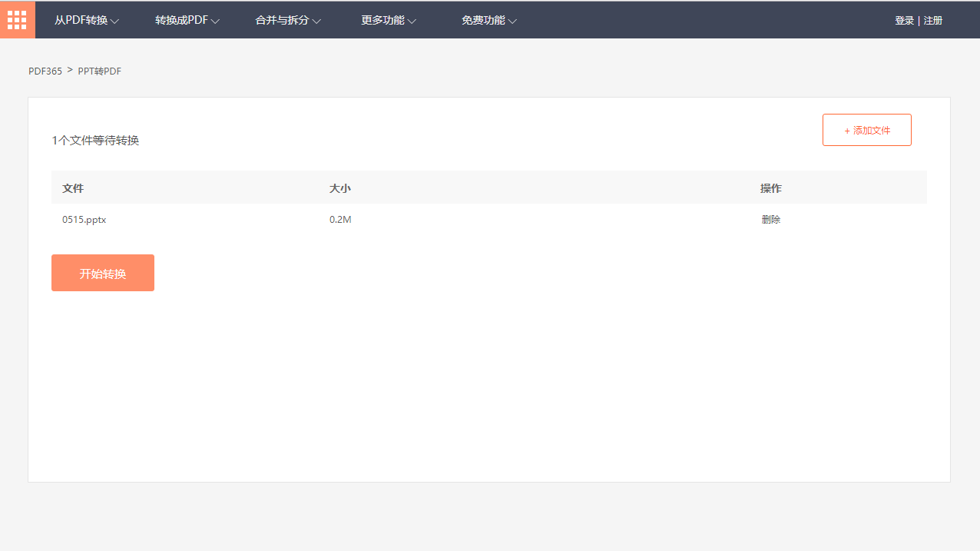Click the 文件 column header
The image size is (980, 551).
[x=73, y=188]
